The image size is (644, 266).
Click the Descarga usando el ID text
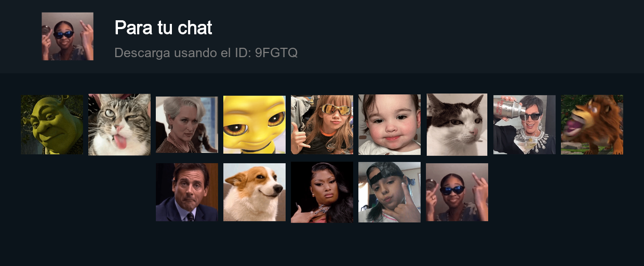tap(183, 52)
